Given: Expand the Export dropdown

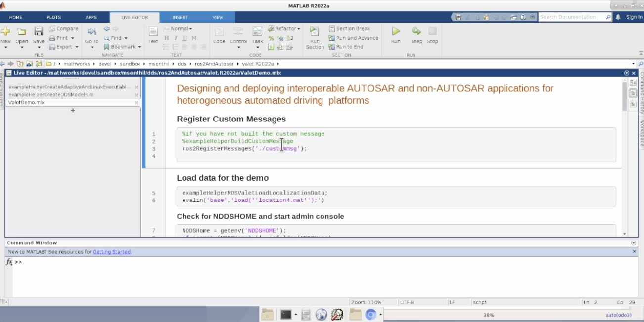Looking at the screenshot, I should (77, 47).
